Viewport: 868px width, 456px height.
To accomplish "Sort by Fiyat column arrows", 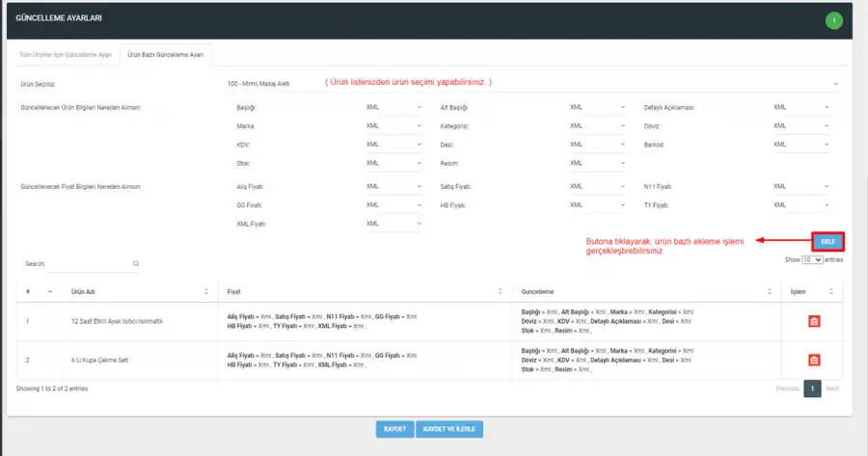I will coord(500,292).
